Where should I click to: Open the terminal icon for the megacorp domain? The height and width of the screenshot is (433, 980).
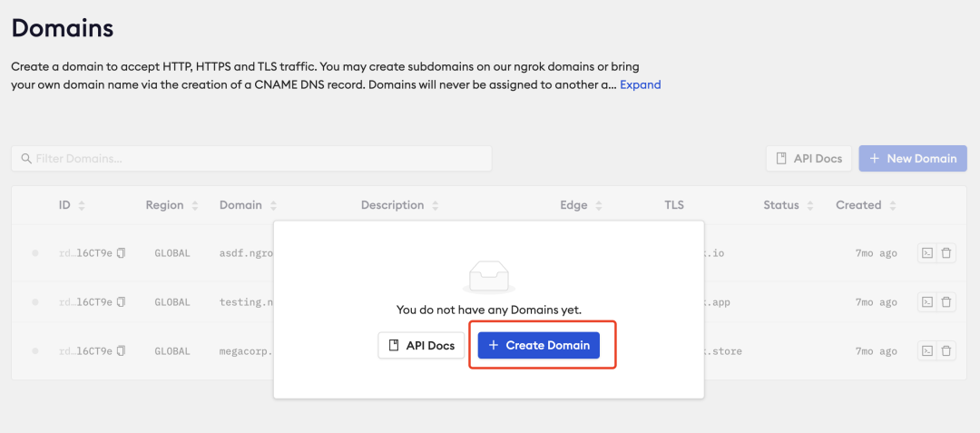coord(926,351)
